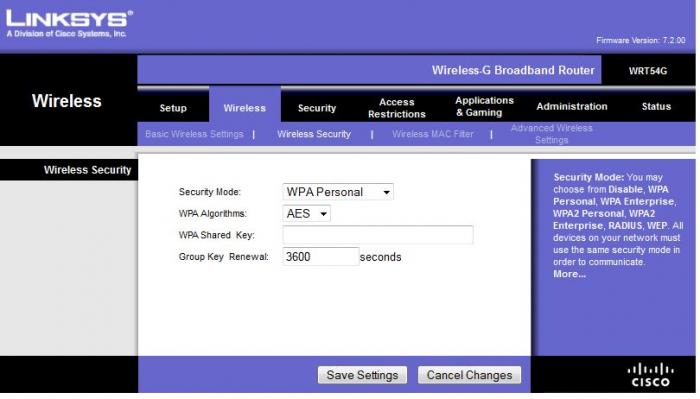
Task: Open the Access Restrictions tab
Action: tap(397, 108)
